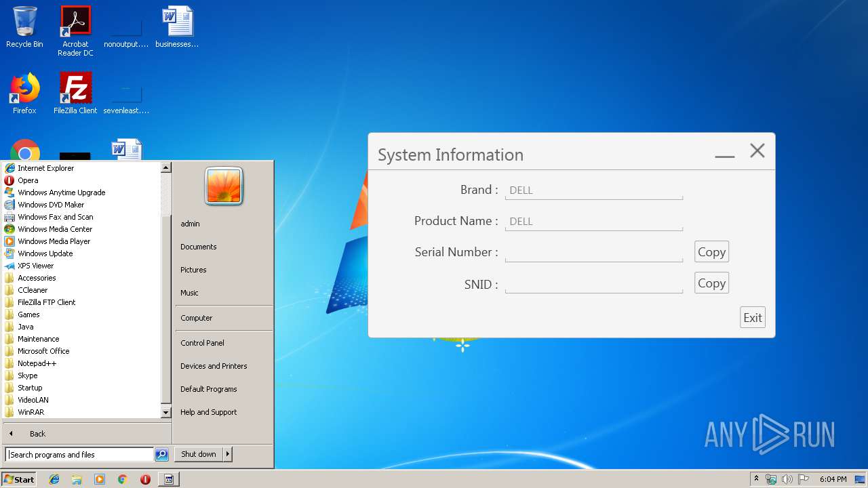Open the Shut down options arrow
868x488 pixels.
(228, 454)
